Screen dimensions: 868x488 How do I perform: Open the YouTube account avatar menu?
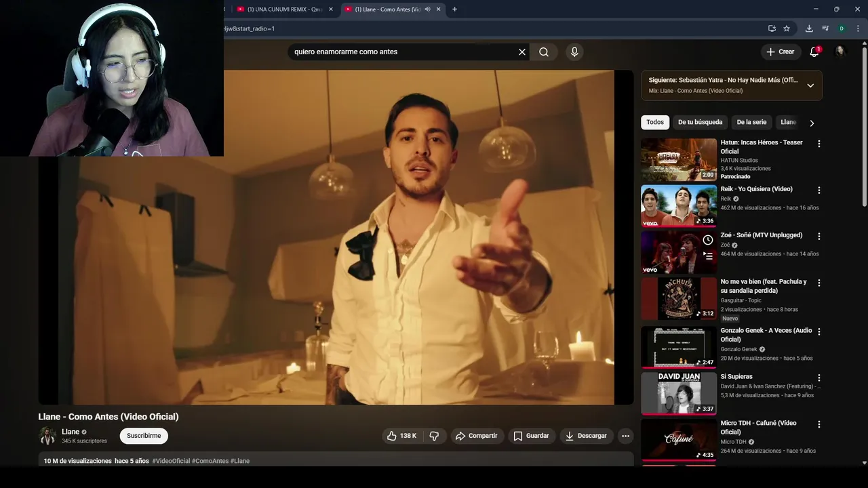point(840,52)
